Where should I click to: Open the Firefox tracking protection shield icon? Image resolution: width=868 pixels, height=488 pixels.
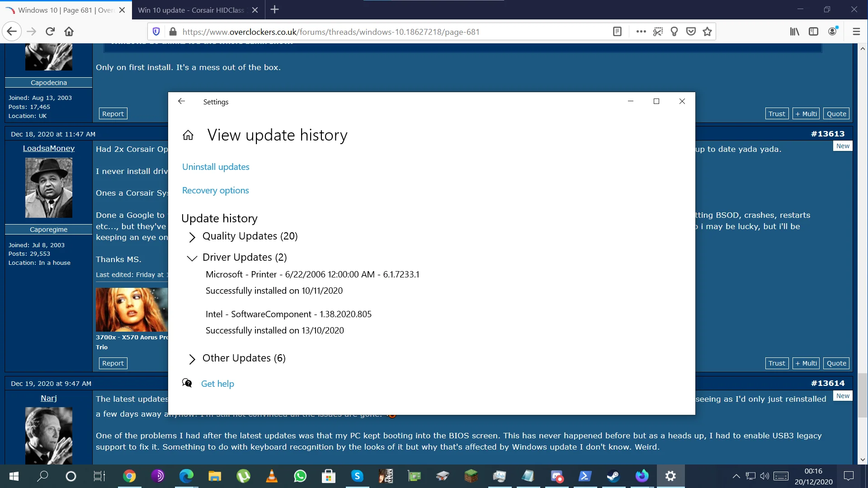(x=156, y=32)
